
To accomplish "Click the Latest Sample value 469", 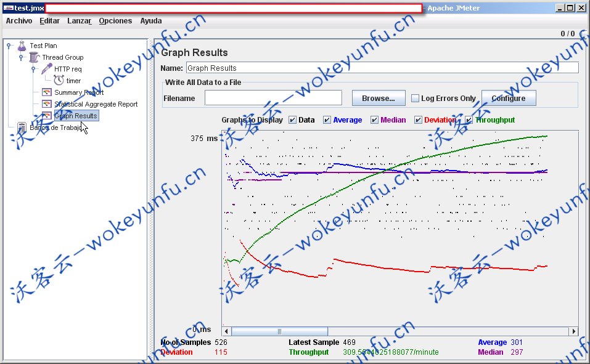I will click(x=349, y=342).
